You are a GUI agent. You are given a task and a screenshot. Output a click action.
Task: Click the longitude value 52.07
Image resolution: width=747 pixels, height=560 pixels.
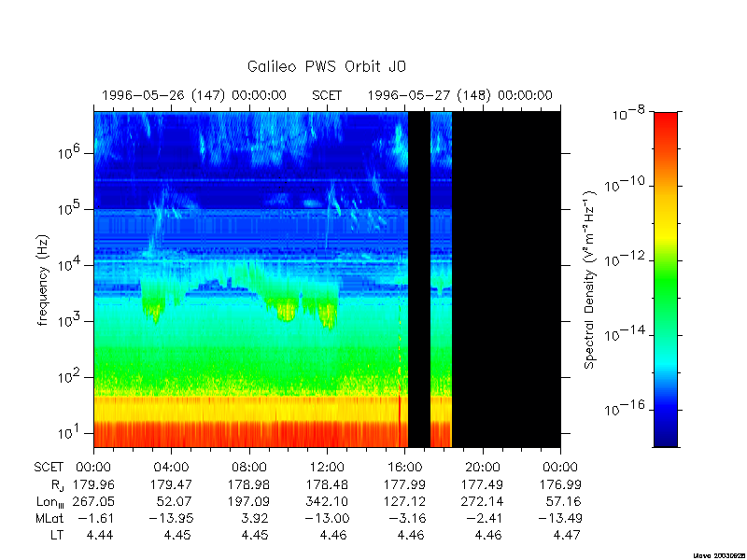[175, 501]
